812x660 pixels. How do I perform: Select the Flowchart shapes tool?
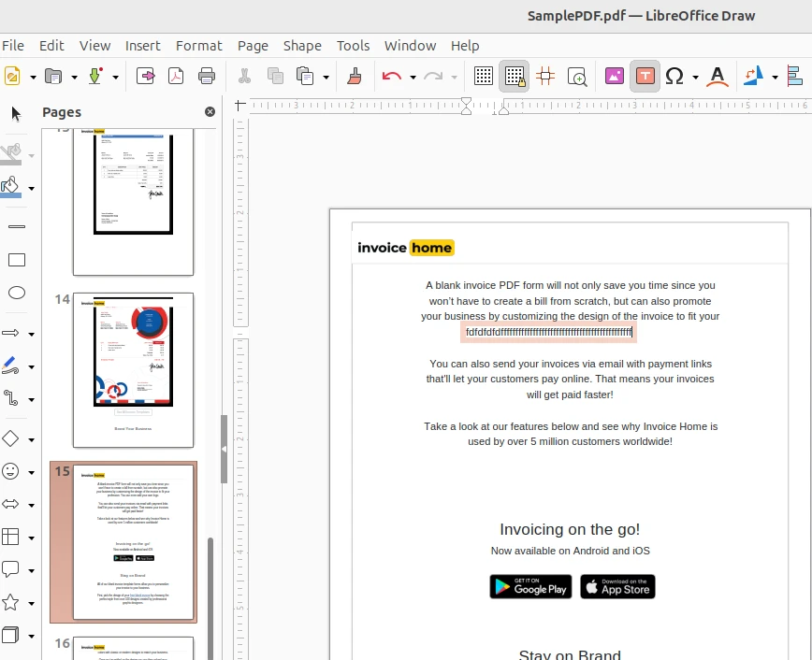11,537
